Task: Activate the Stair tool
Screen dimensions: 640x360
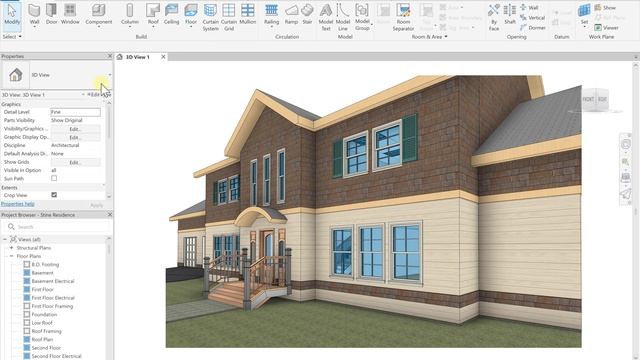Action: pos(307,14)
